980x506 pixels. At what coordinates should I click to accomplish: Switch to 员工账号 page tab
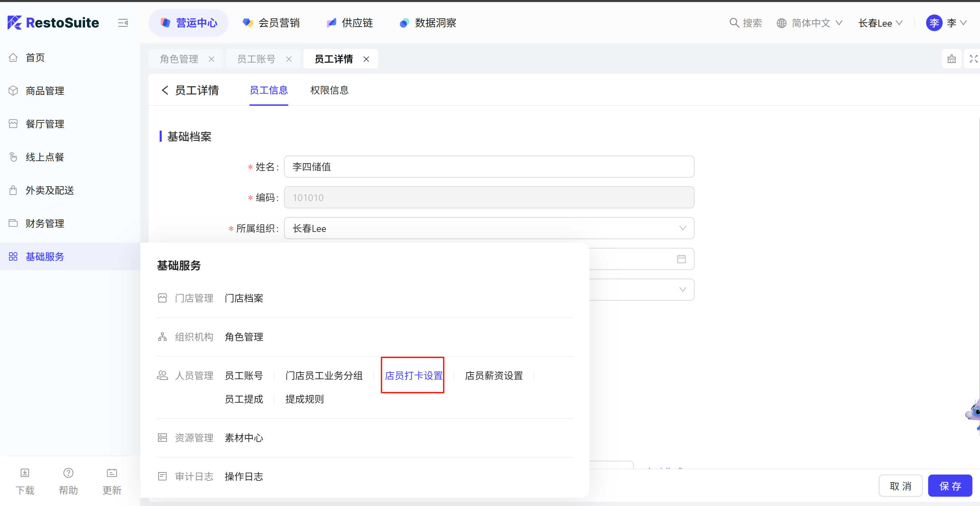[256, 59]
